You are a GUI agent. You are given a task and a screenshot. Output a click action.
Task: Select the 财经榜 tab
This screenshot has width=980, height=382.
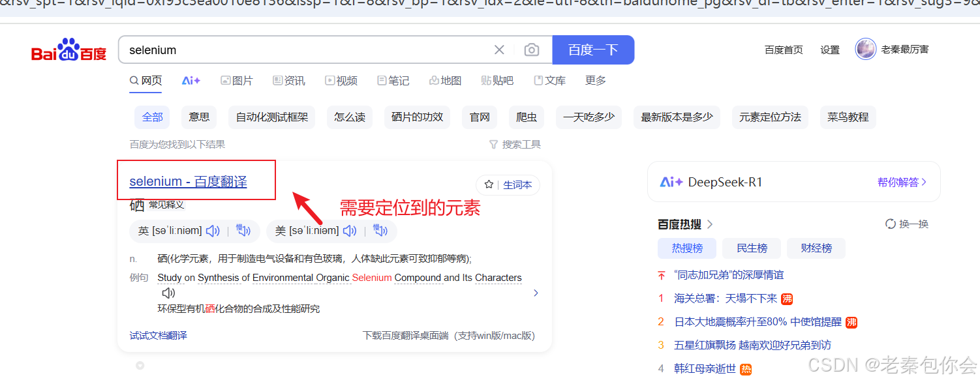tap(816, 248)
